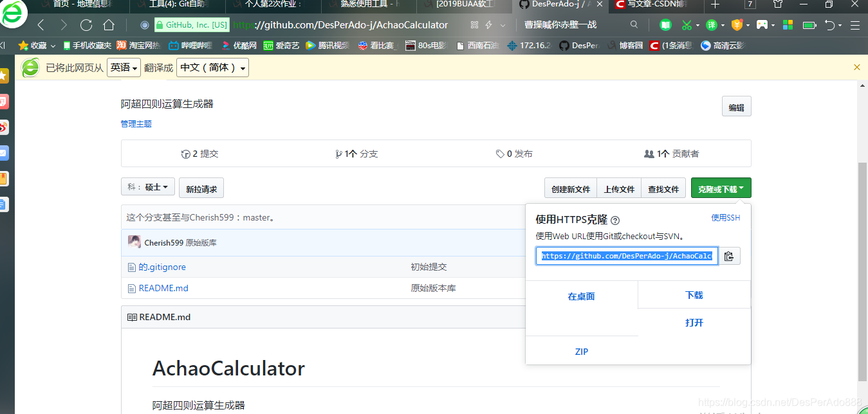Click the green translate 译 icon
The width and height of the screenshot is (868, 414).
711,25
